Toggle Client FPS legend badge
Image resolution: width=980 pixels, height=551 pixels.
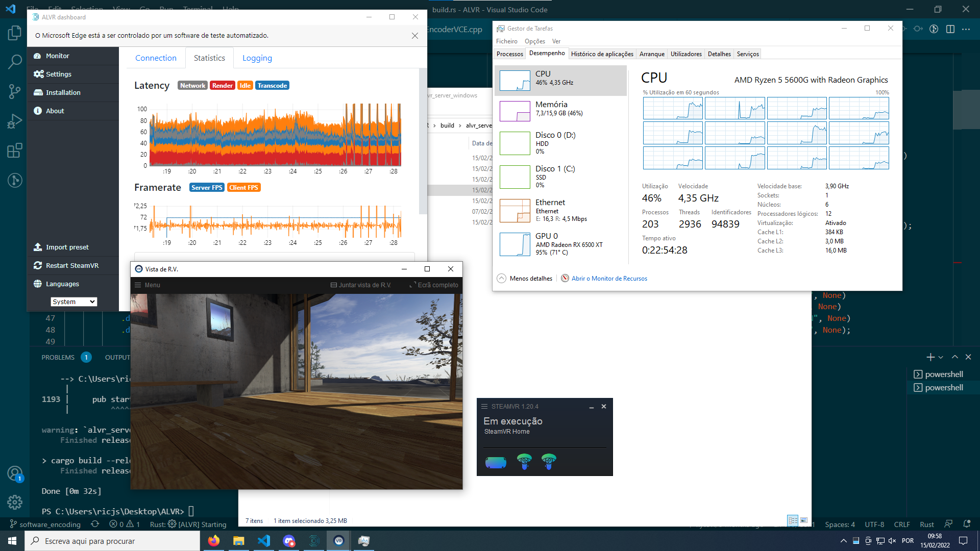(x=243, y=188)
